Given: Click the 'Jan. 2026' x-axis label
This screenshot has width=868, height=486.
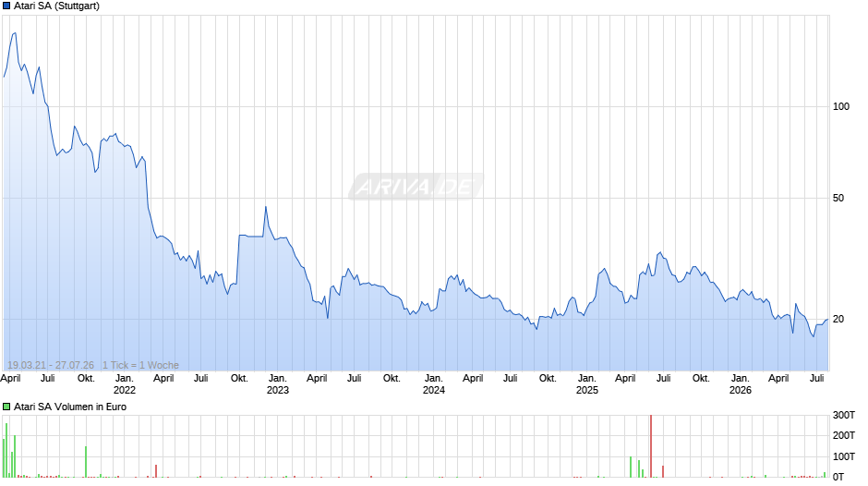Looking at the screenshot, I should [x=741, y=384].
